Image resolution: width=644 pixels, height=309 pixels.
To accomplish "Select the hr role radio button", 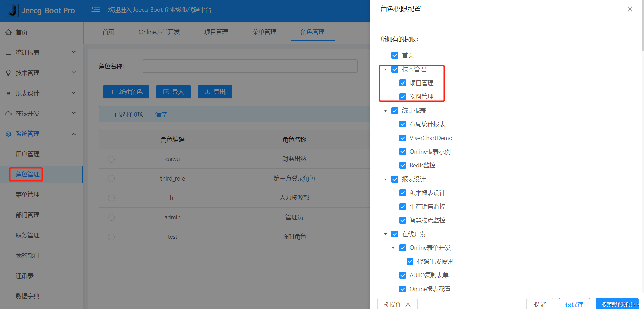I will click(111, 198).
